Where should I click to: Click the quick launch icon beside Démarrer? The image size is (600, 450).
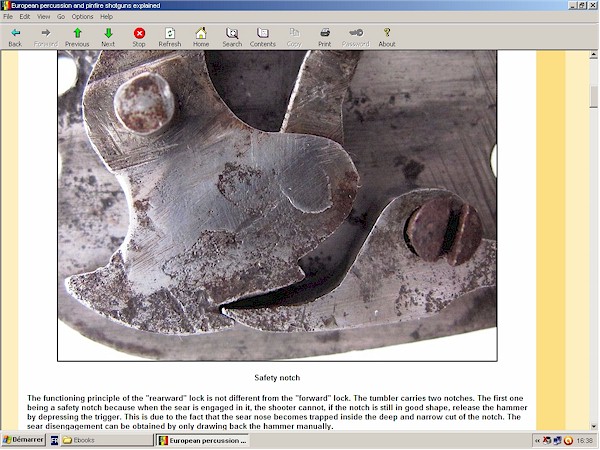point(54,440)
